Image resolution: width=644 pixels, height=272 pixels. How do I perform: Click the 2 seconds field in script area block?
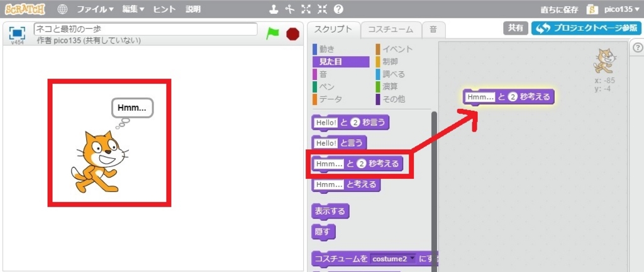[x=512, y=97]
